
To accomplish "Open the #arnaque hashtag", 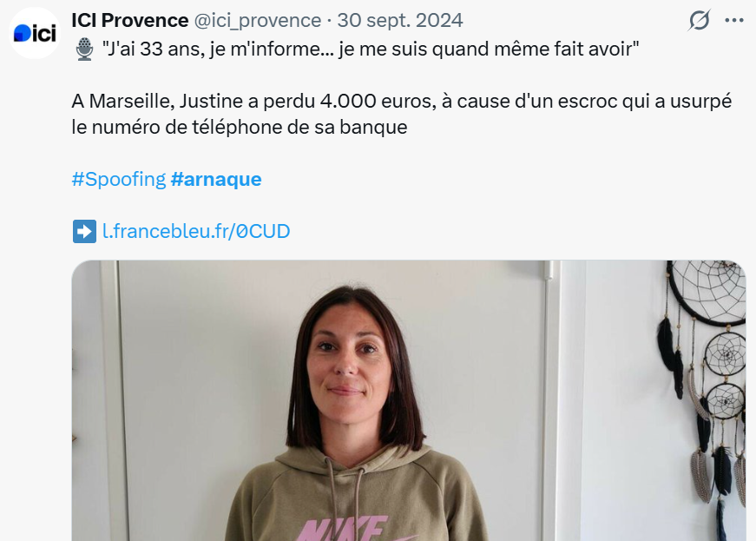I will pyautogui.click(x=216, y=180).
